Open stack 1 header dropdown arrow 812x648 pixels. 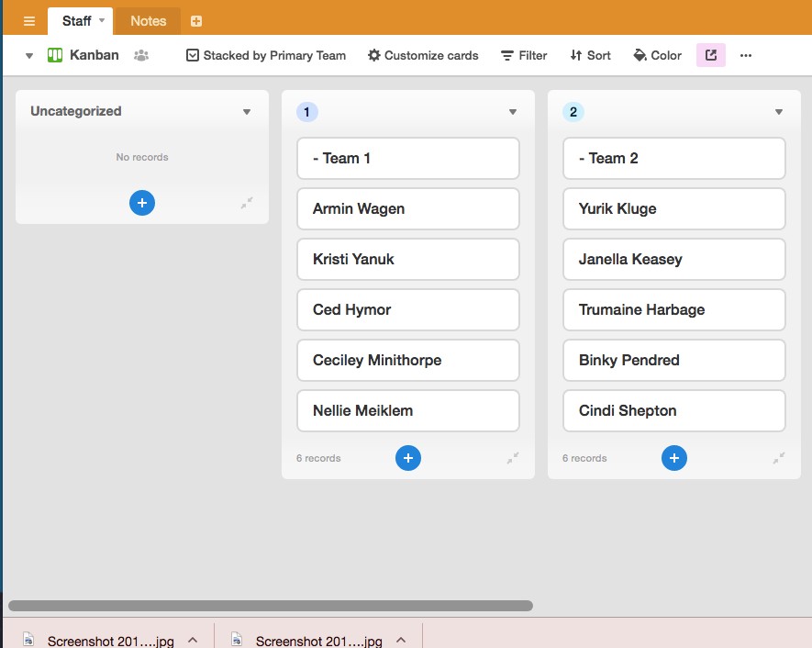pos(513,112)
